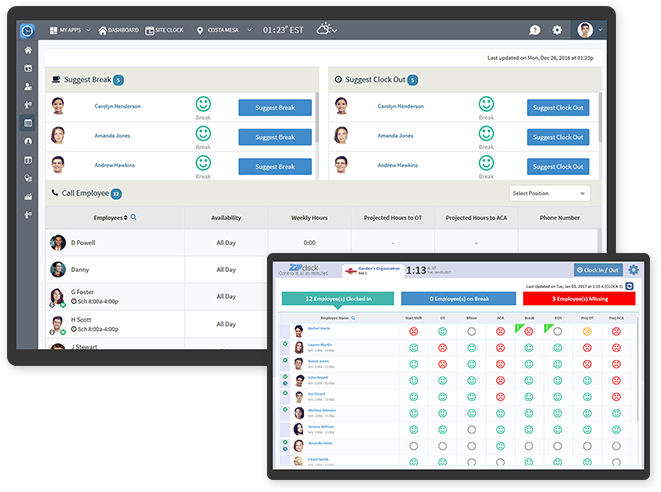
Task: Select the 12 Employee(s) Clocked In tab
Action: [338, 298]
